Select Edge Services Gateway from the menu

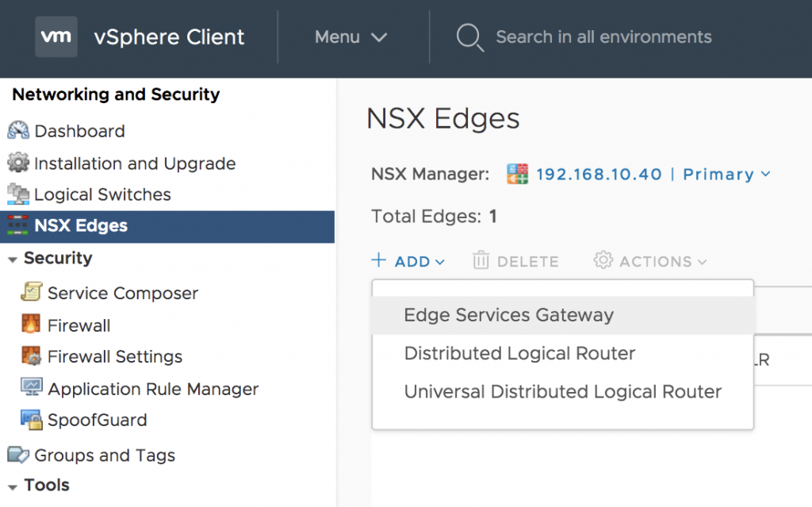509,315
